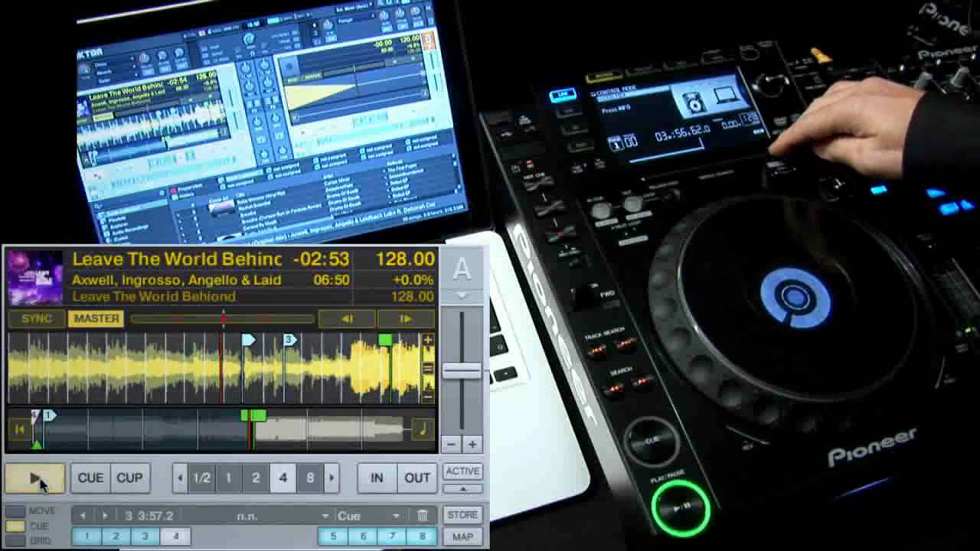
Task: Toggle loop ACTIVE button
Action: coord(462,471)
